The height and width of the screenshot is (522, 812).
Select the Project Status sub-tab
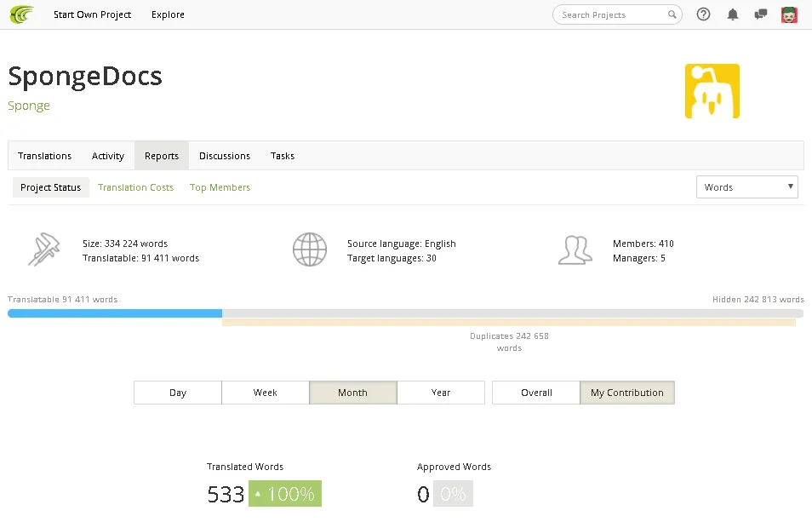(x=51, y=187)
